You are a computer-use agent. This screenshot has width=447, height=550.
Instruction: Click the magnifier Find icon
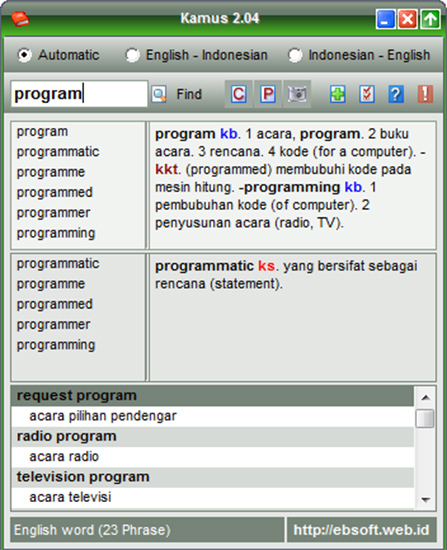(x=159, y=94)
